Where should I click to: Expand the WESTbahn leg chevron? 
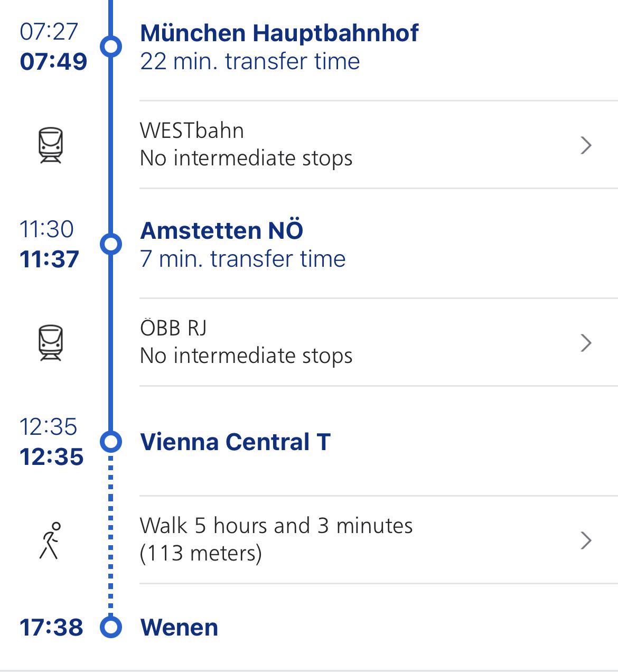(x=585, y=145)
